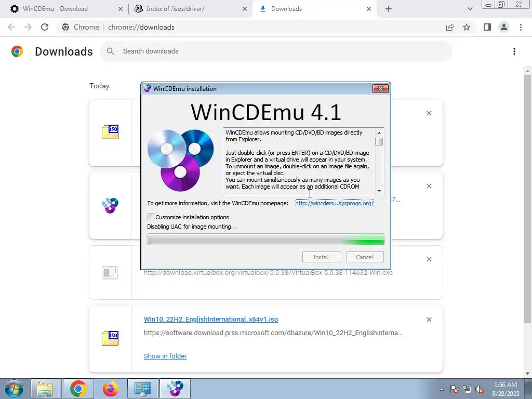Image resolution: width=532 pixels, height=399 pixels.
Task: Close the WinCDEmu - Download tab
Action: point(120,9)
